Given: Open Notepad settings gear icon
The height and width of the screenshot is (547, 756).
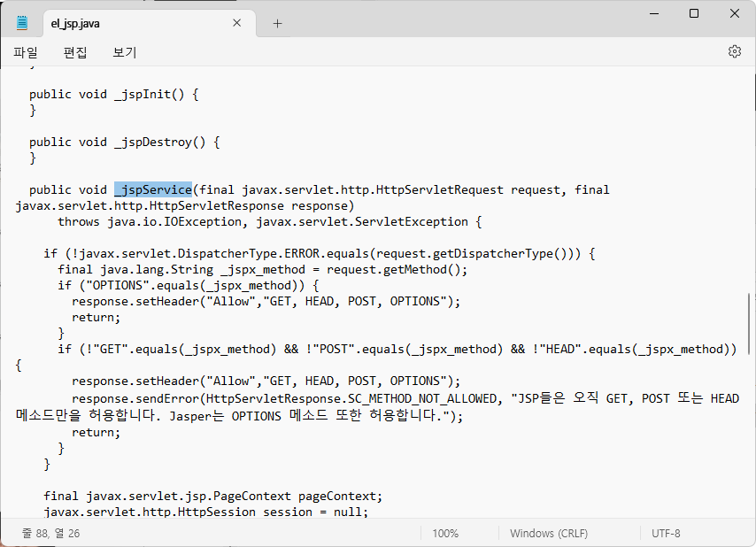Looking at the screenshot, I should pyautogui.click(x=734, y=51).
